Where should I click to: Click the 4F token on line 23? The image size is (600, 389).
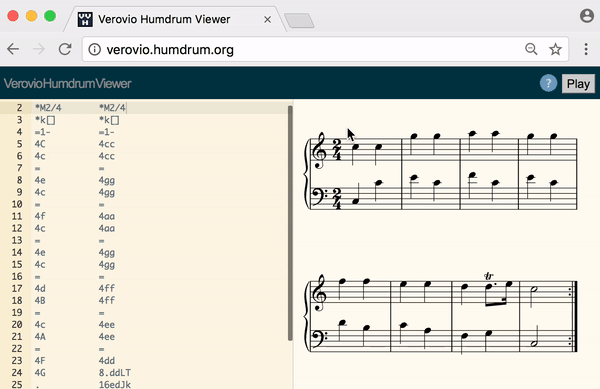tap(40, 361)
